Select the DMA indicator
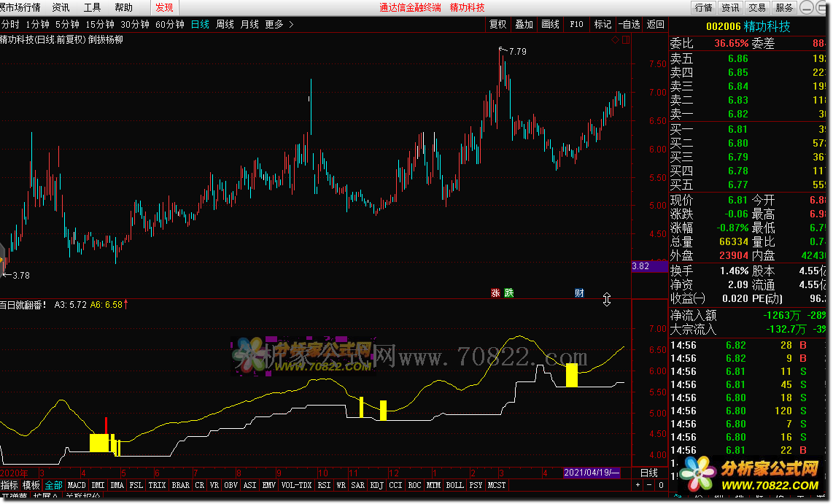The image size is (833, 504). 117,485
